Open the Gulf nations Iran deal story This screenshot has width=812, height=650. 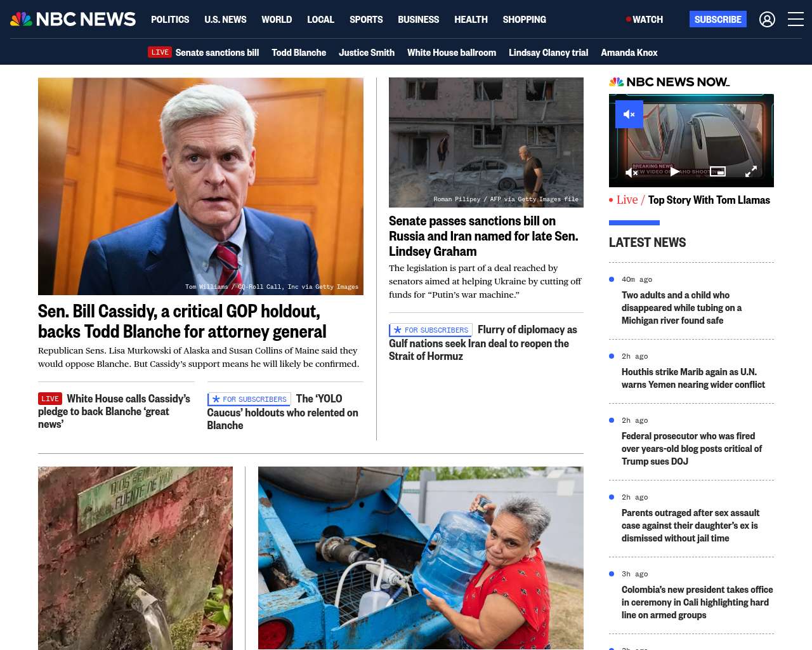pyautogui.click(x=483, y=343)
